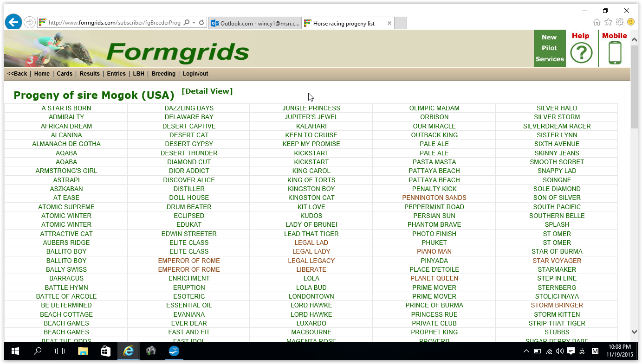Click the browser Forward arrow button

[30, 22]
